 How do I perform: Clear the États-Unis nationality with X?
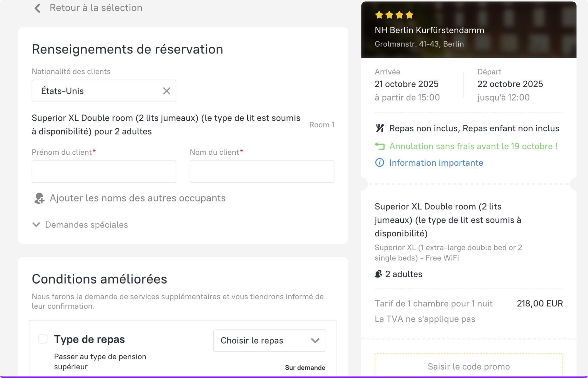tap(167, 91)
